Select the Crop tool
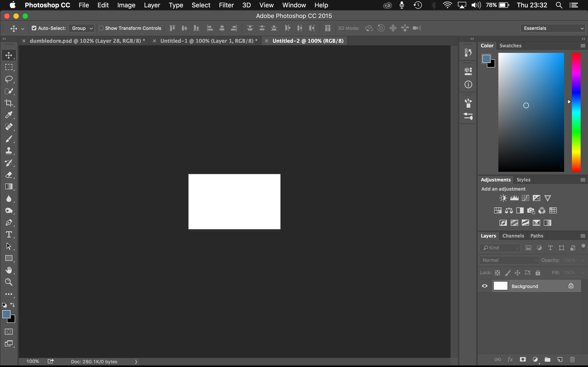This screenshot has width=588, height=367. point(9,103)
